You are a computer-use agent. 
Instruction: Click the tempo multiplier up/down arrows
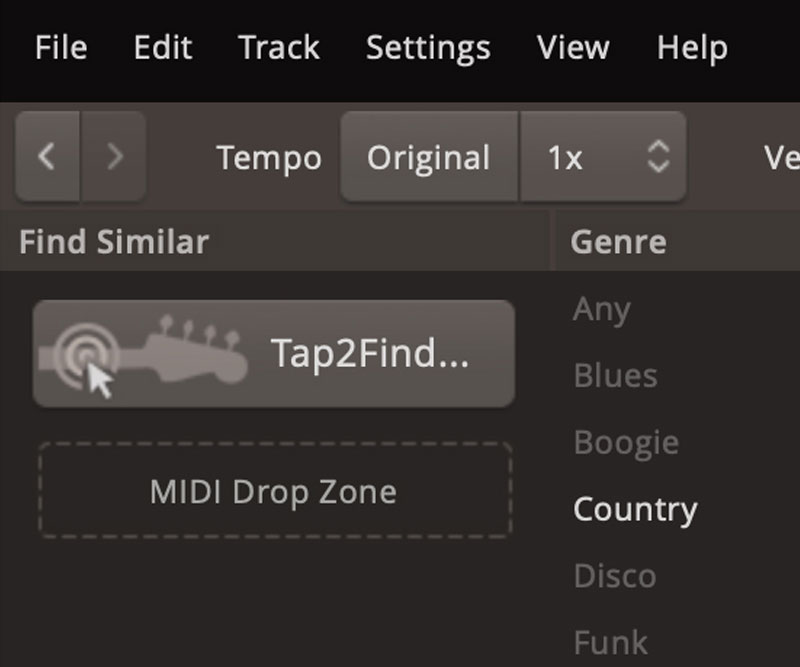click(657, 157)
